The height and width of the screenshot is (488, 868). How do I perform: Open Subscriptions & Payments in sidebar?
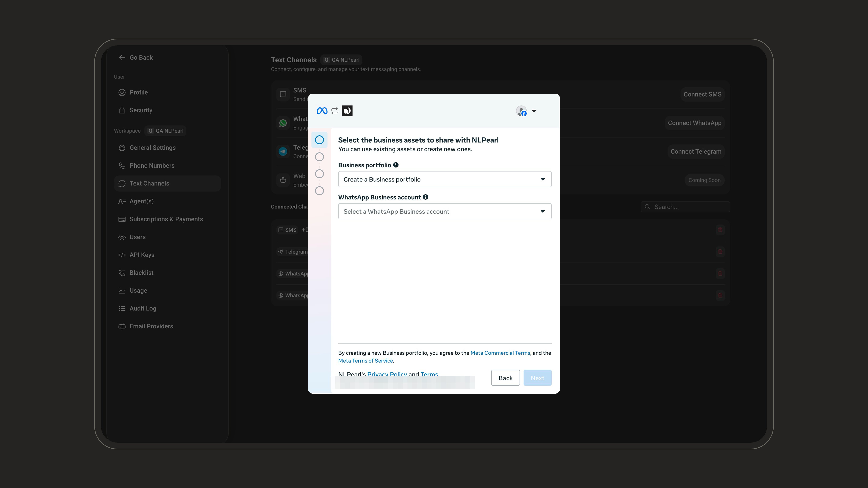tap(167, 219)
